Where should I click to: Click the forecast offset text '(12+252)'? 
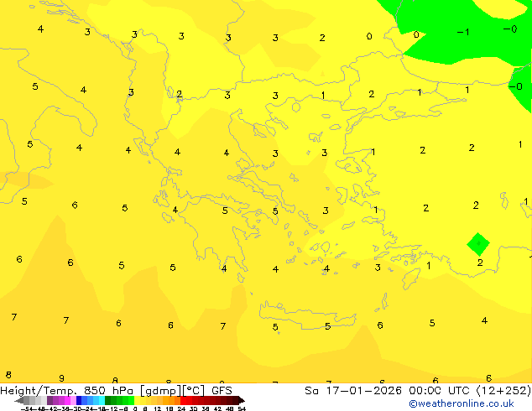(x=503, y=391)
